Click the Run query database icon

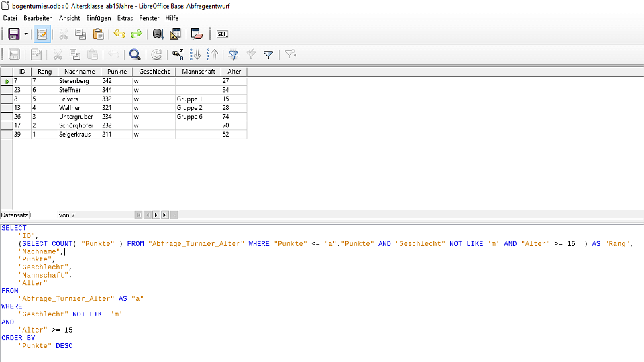click(158, 34)
